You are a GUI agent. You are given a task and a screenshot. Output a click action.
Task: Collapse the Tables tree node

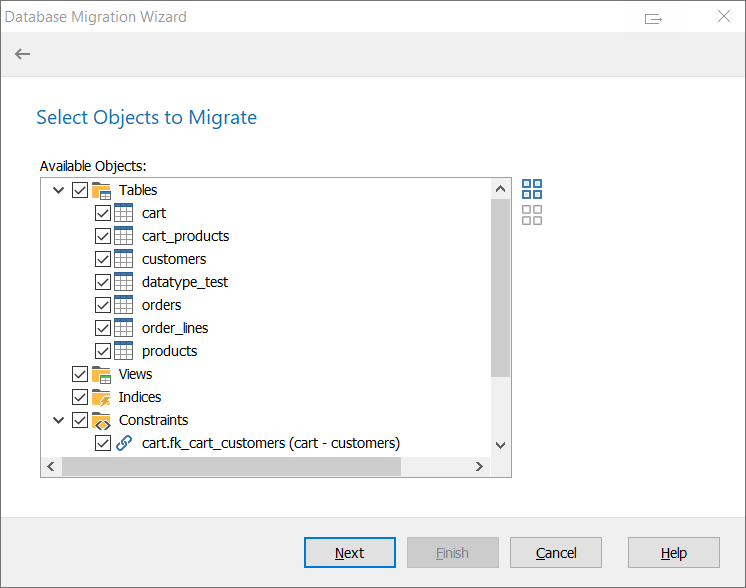tap(58, 190)
